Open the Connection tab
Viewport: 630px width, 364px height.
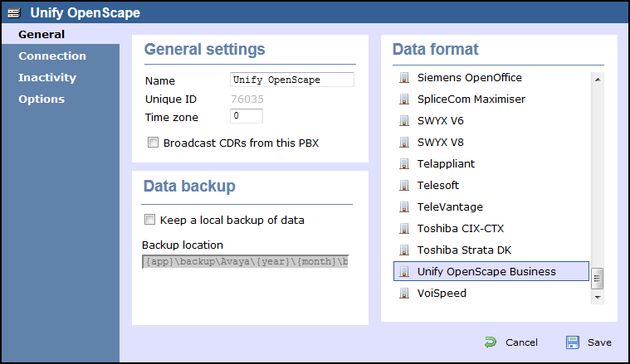pos(52,56)
